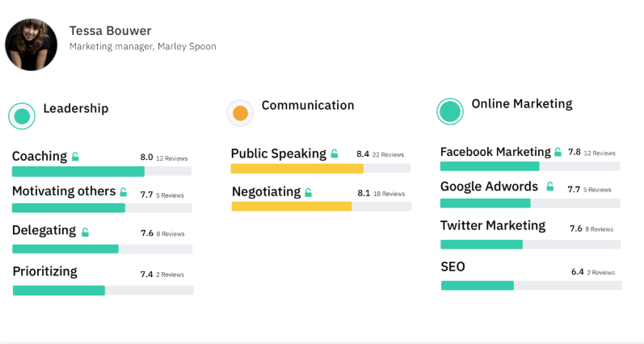
Task: Click the SEO skill label
Action: 452,266
